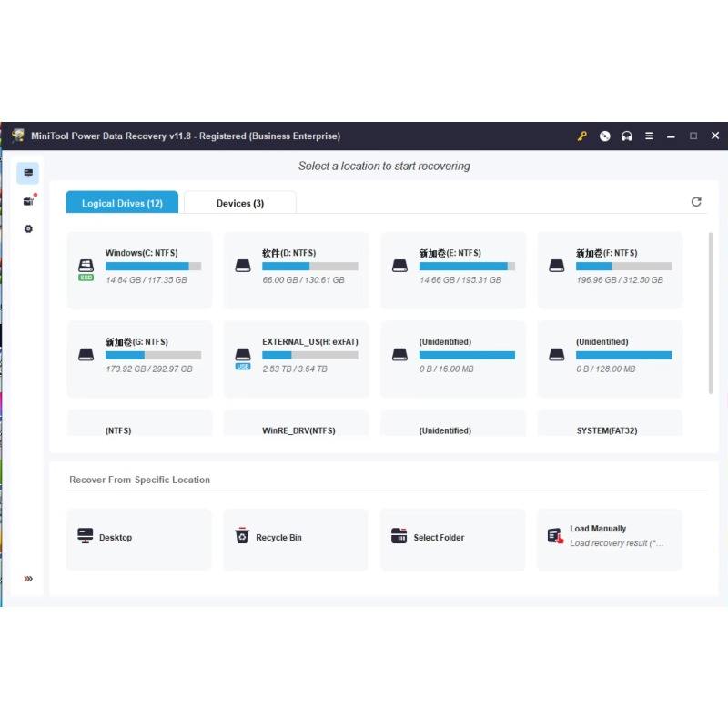Switch to the Devices (3) tab
The width and height of the screenshot is (728, 728).
[x=240, y=203]
